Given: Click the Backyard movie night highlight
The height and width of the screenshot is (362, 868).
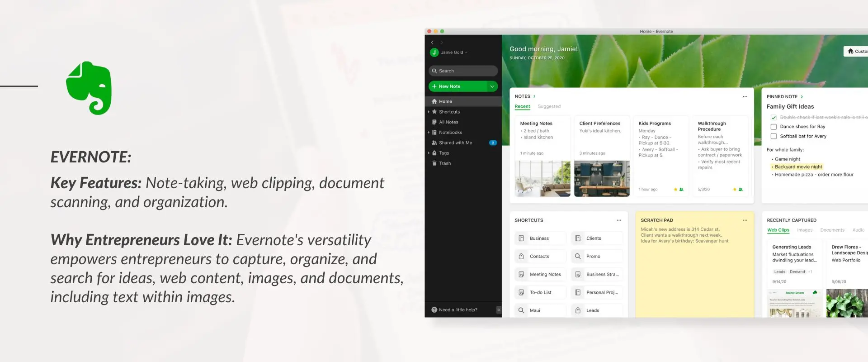Looking at the screenshot, I should [x=798, y=167].
